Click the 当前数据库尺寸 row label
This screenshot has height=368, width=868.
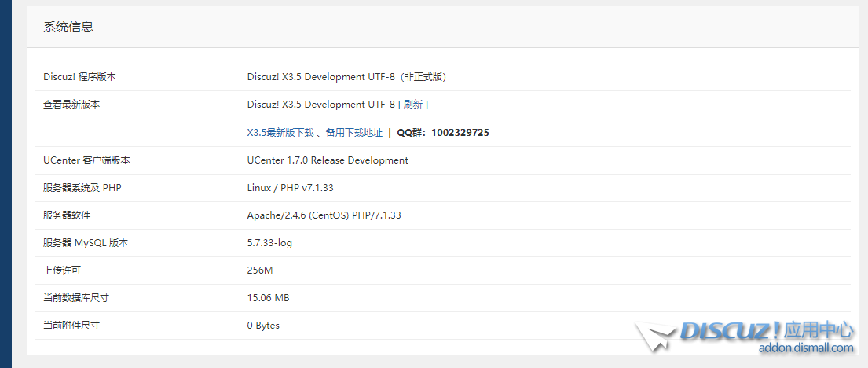click(76, 298)
